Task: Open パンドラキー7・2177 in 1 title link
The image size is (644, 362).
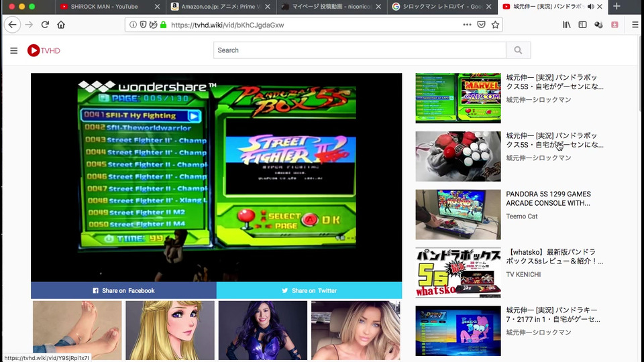Action: [x=553, y=314]
